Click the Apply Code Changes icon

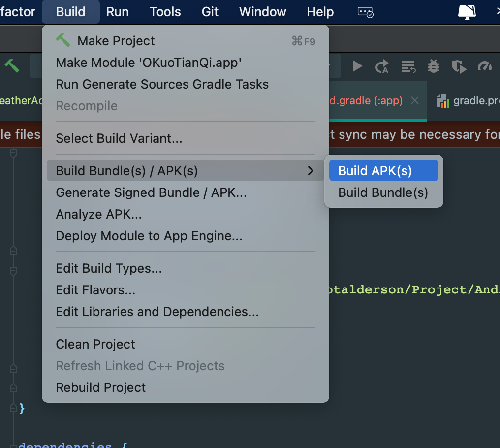[408, 66]
